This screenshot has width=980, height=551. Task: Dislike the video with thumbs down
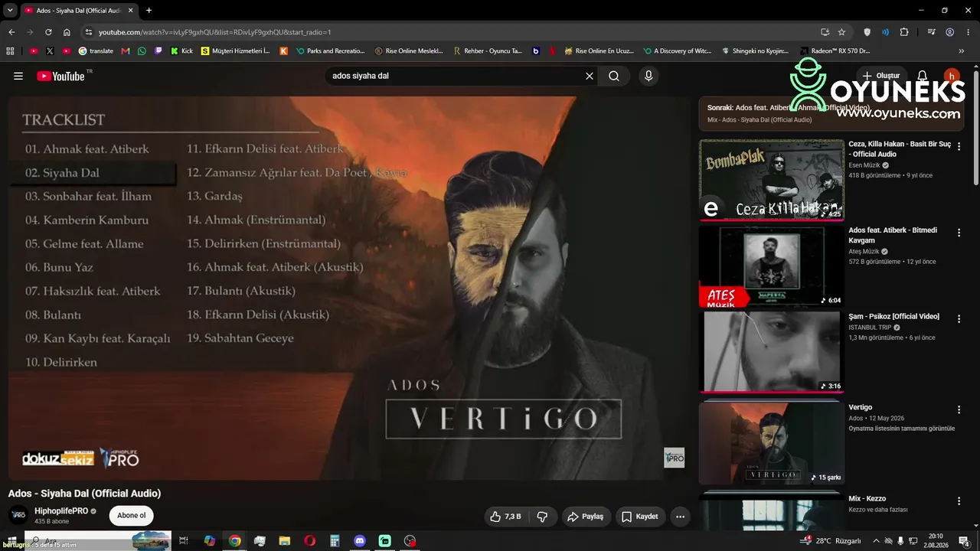coord(543,517)
